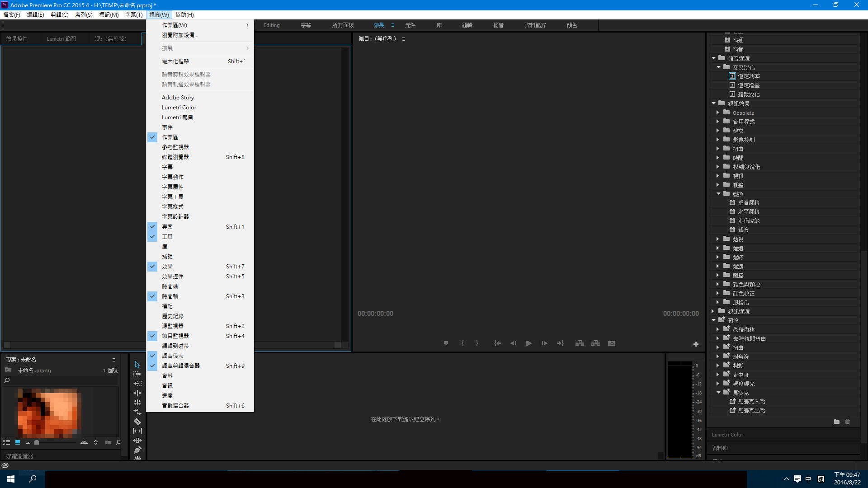This screenshot has height=488, width=868.
Task: Collapse 交叉淡化 folder
Action: click(718, 67)
